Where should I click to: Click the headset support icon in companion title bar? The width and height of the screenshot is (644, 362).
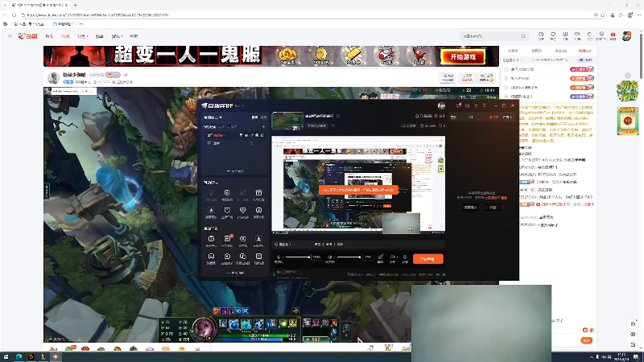pos(467,106)
